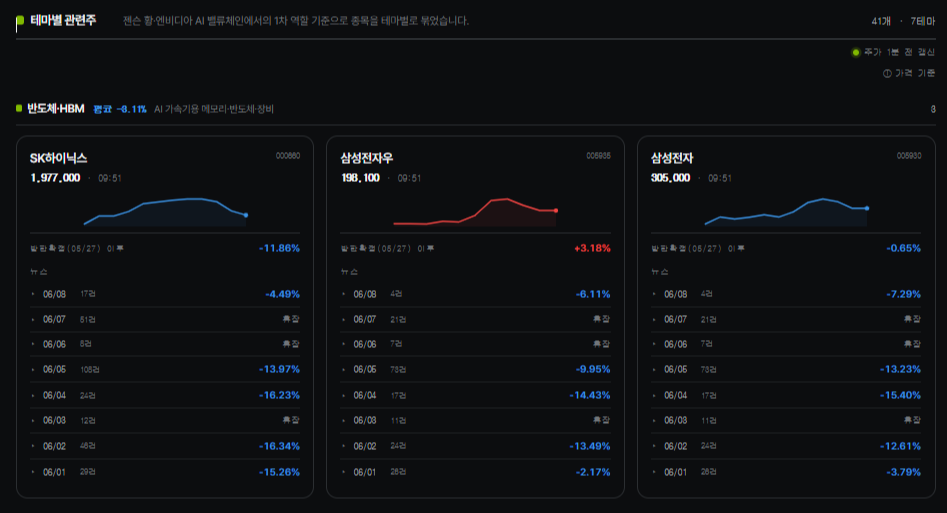Image resolution: width=947 pixels, height=513 pixels.
Task: Expand 삼성전자 06/07 news row arrow
Action: 654,319
